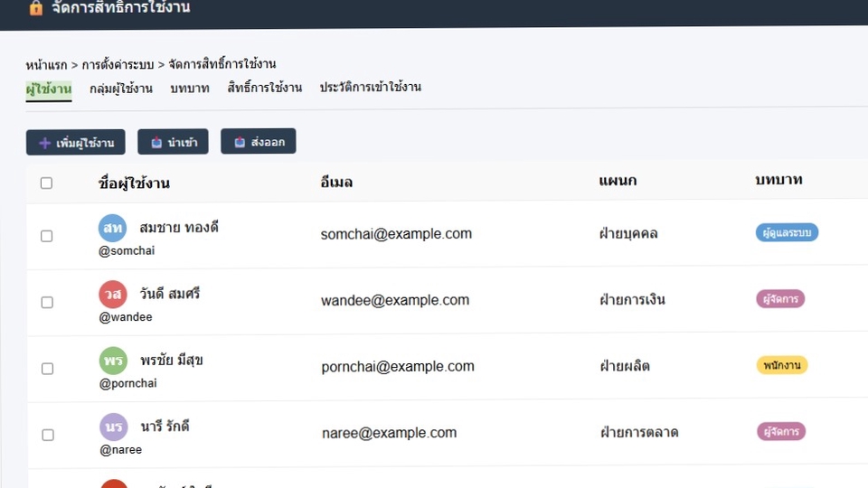Viewport: 868px width, 488px height.
Task: Click the name วันดี สมศรี
Action: tap(169, 294)
